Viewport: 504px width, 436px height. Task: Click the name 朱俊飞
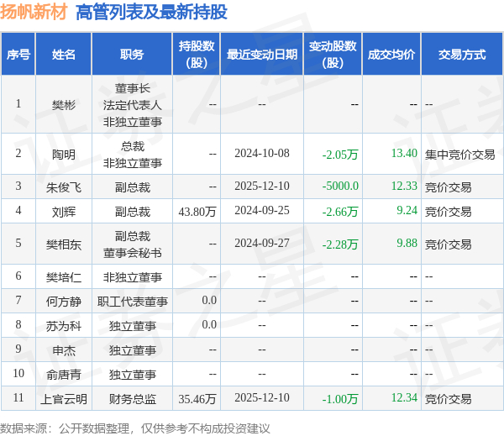point(64,187)
